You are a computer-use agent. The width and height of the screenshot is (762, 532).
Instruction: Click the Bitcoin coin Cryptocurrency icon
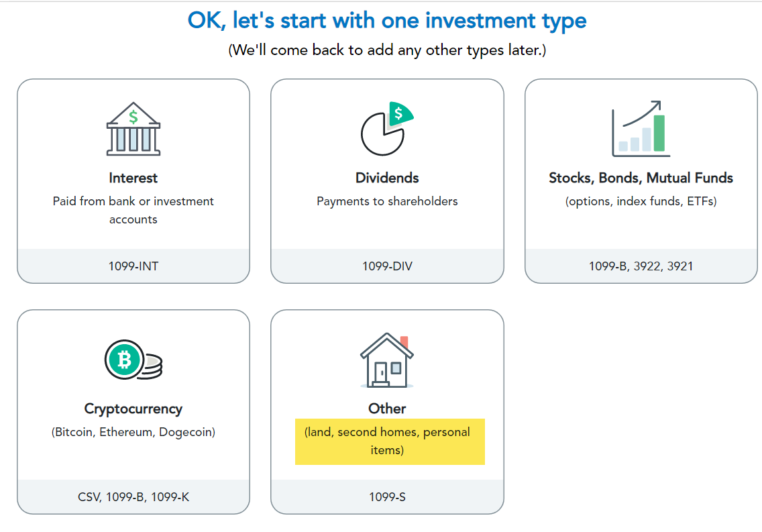133,360
